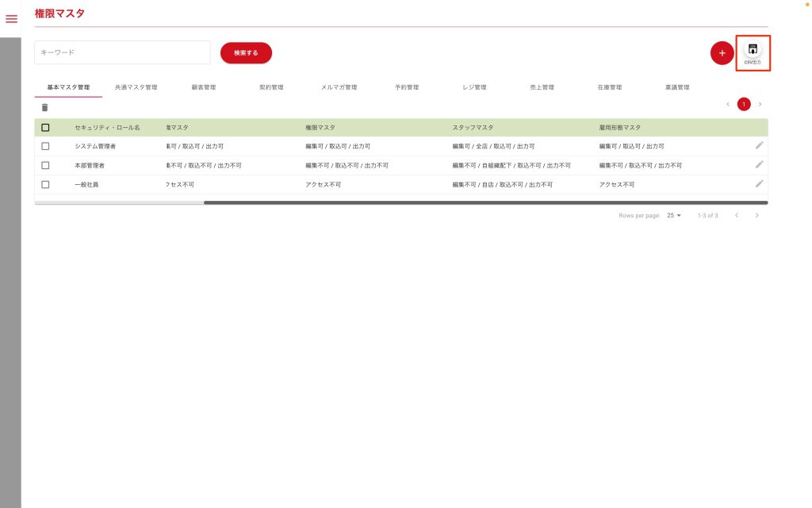The width and height of the screenshot is (812, 508).
Task: Select the 売上管理 tab
Action: pyautogui.click(x=542, y=87)
